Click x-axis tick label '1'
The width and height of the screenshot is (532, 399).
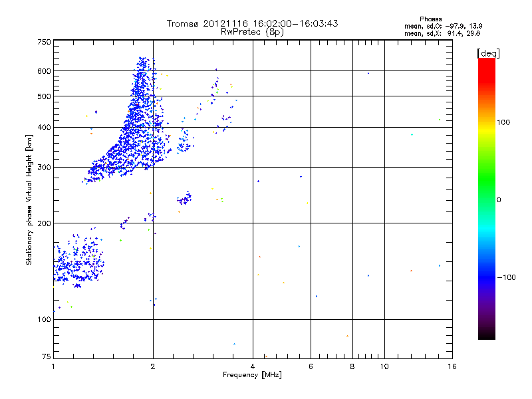click(x=53, y=366)
